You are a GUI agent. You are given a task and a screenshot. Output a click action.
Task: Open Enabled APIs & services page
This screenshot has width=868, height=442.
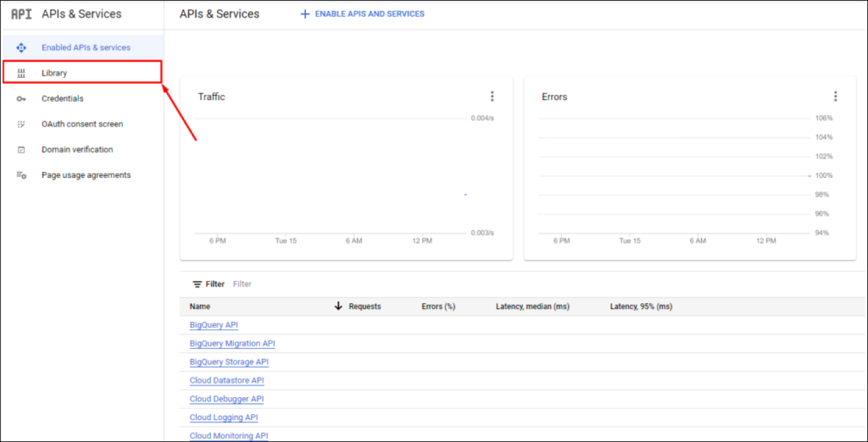82,47
